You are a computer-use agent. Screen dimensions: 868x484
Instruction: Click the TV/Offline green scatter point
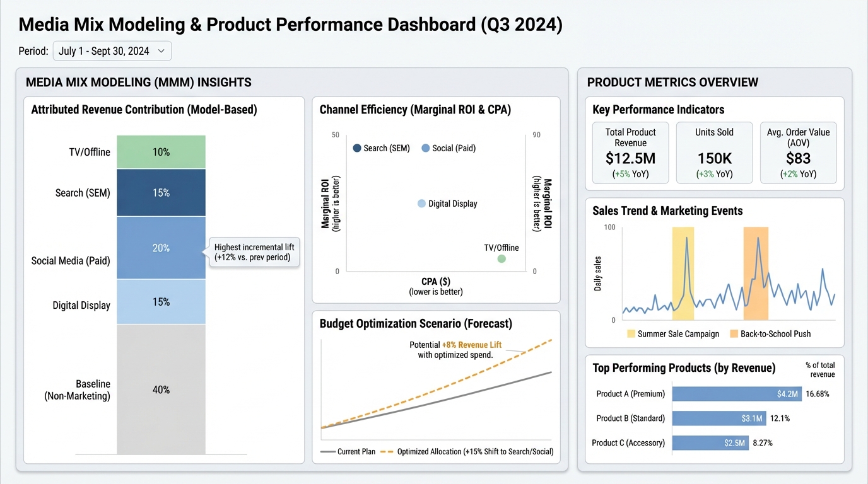[501, 258]
